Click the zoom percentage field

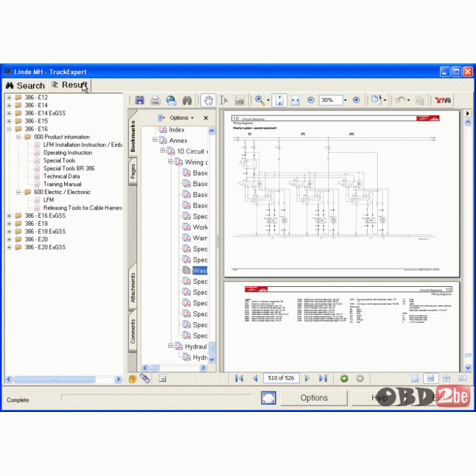[331, 100]
